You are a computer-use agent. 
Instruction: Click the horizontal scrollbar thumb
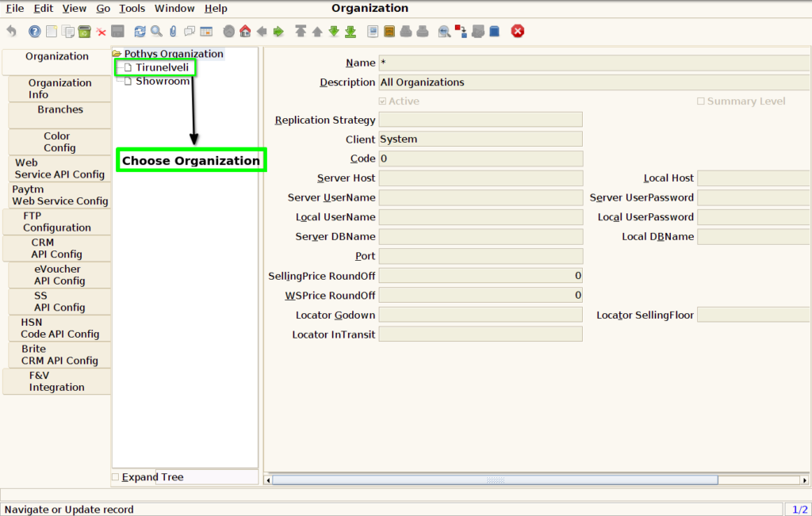[x=495, y=480]
